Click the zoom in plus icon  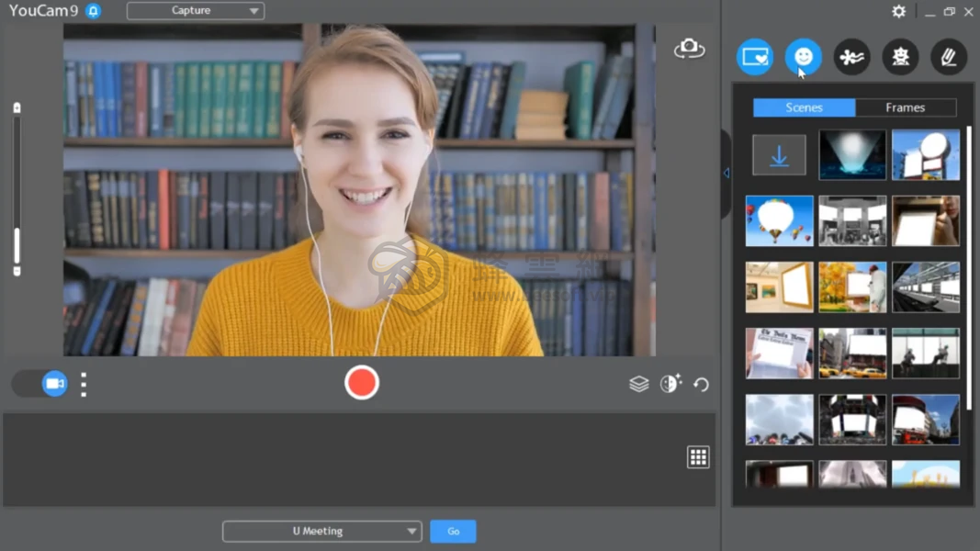click(17, 108)
